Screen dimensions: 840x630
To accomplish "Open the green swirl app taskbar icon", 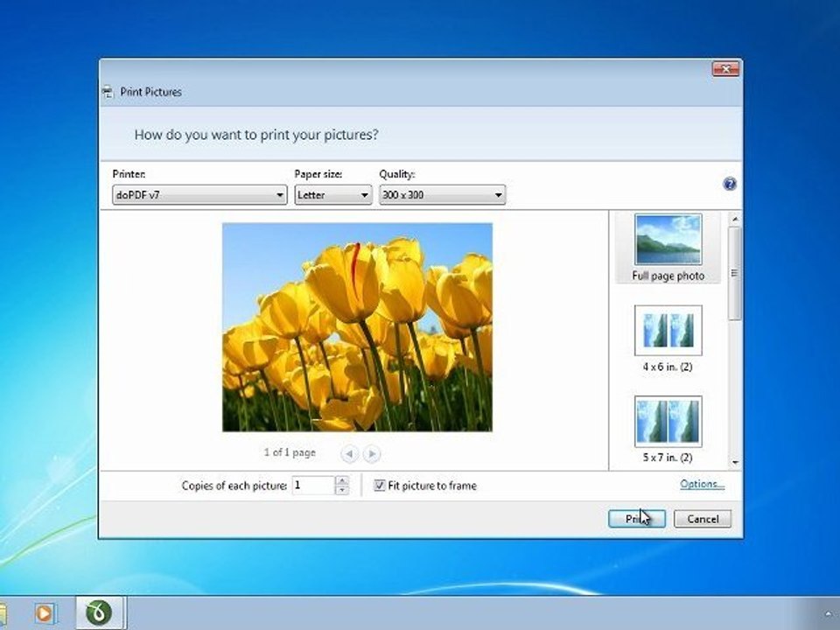I will [x=99, y=612].
